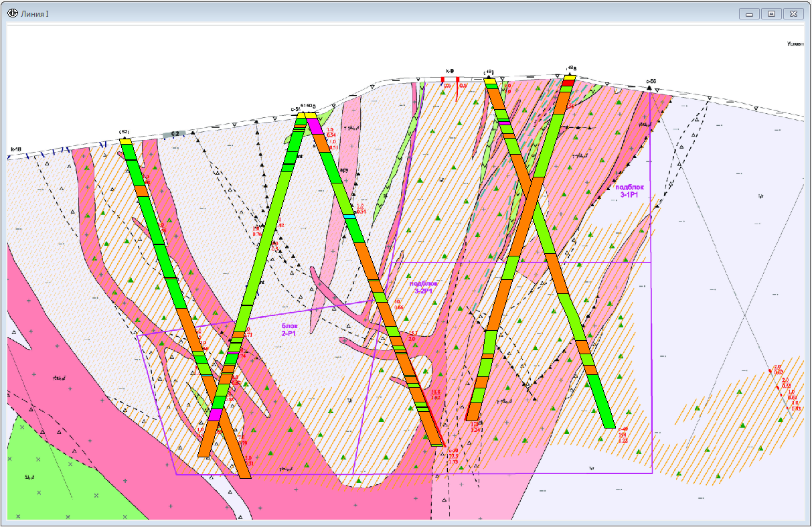The height and width of the screenshot is (527, 812).
Task: Select the c52 borehole collar marker
Action: (125, 138)
